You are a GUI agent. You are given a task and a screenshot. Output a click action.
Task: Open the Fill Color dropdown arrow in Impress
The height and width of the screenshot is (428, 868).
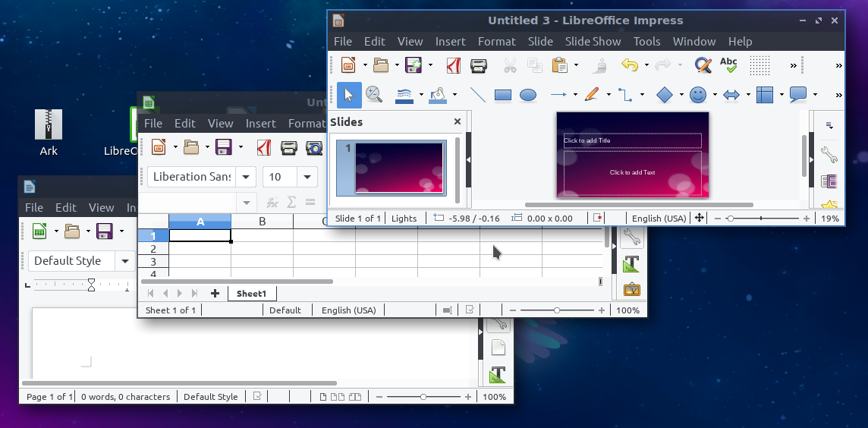[455, 95]
